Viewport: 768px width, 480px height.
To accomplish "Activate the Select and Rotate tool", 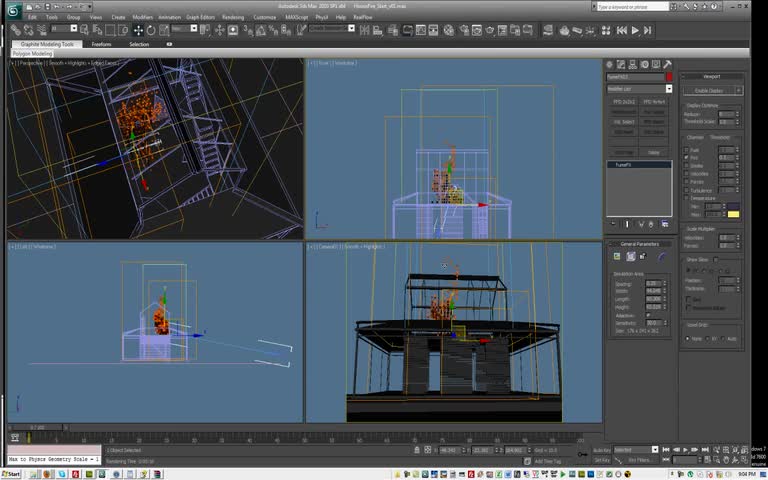I will tap(151, 30).
